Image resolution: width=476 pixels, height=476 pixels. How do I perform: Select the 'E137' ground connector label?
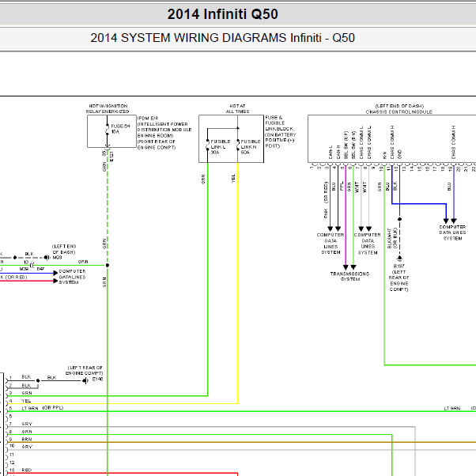pos(399,266)
